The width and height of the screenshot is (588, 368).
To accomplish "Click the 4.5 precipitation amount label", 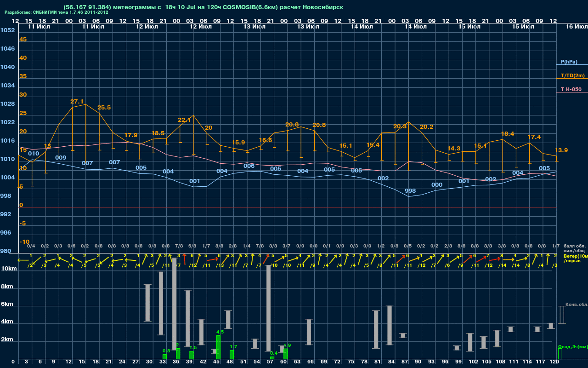I will tap(220, 332).
